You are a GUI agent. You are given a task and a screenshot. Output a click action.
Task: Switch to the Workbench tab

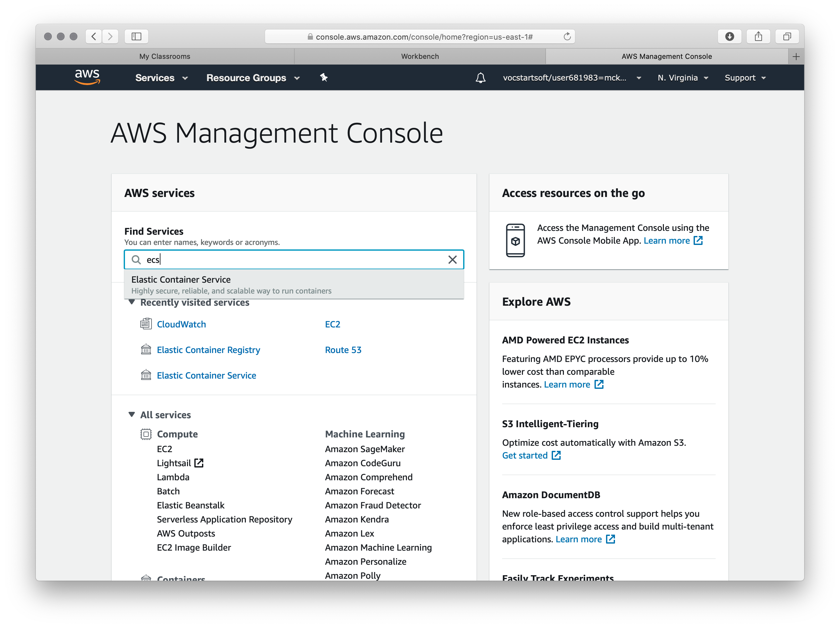point(420,57)
